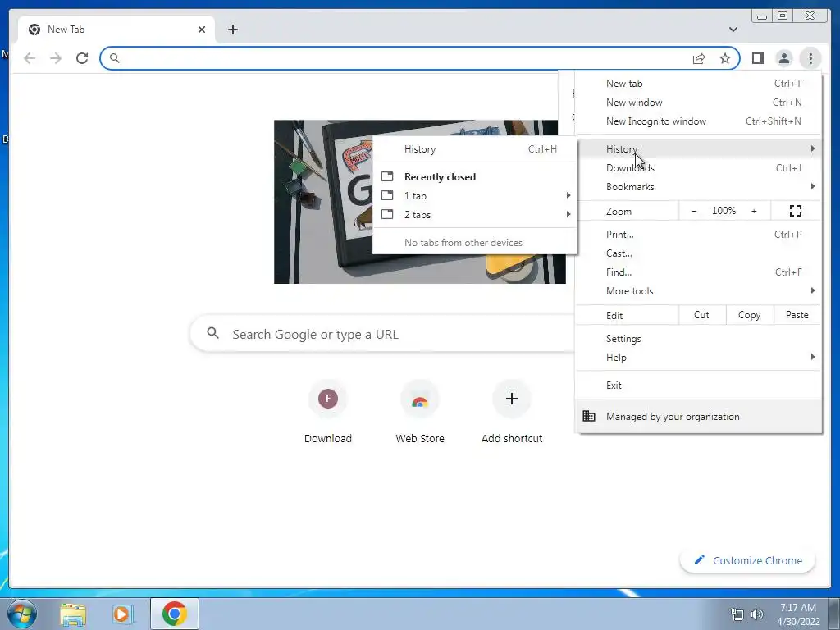
Task: Open the profile avatar icon
Action: pyautogui.click(x=783, y=58)
